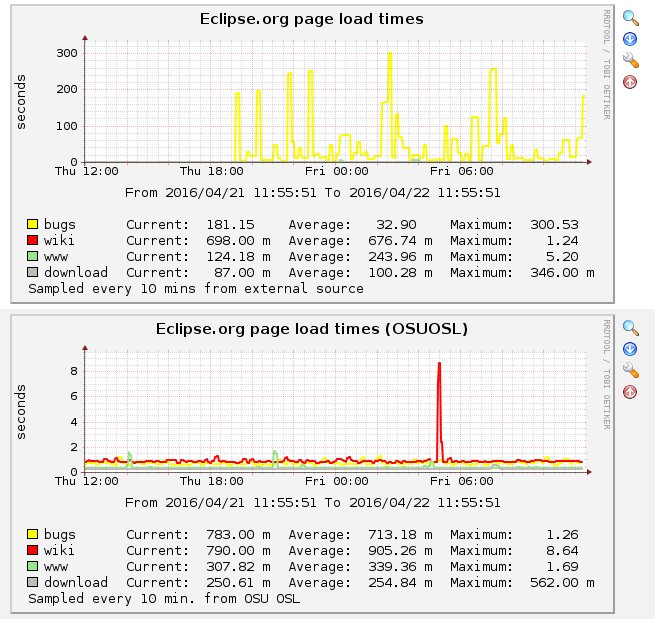Click the gray download swatch in the OSUOSL legend
The image size is (655, 621).
33,582
